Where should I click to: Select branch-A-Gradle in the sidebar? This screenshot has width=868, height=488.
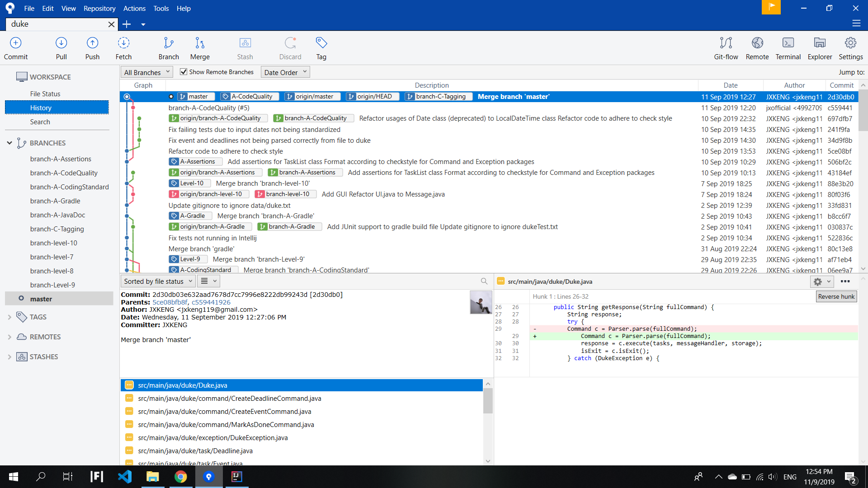tap(55, 201)
